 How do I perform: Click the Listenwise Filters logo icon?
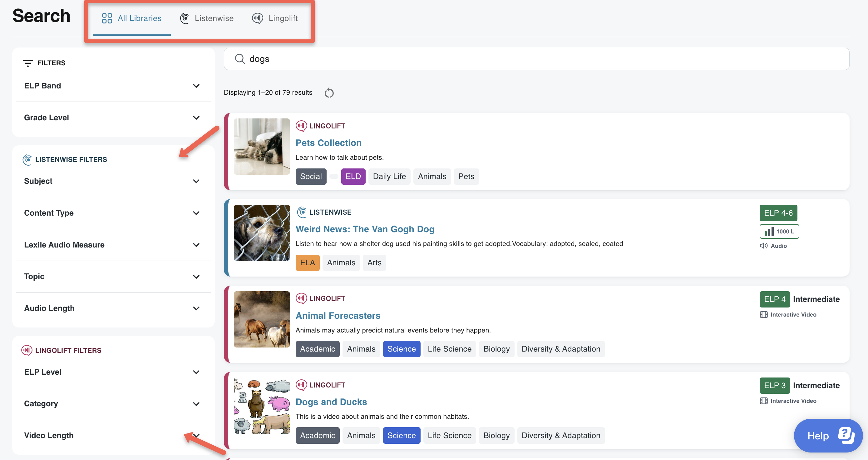27,159
